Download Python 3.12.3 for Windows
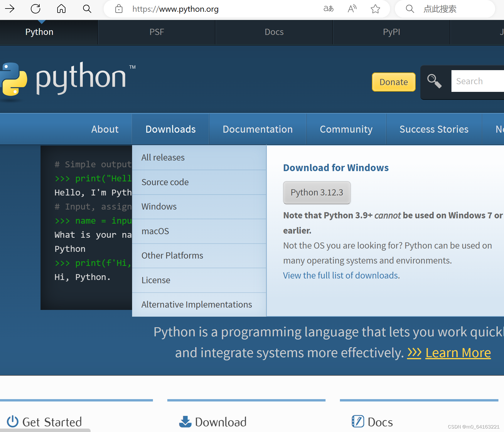The height and width of the screenshot is (432, 504). 317,193
